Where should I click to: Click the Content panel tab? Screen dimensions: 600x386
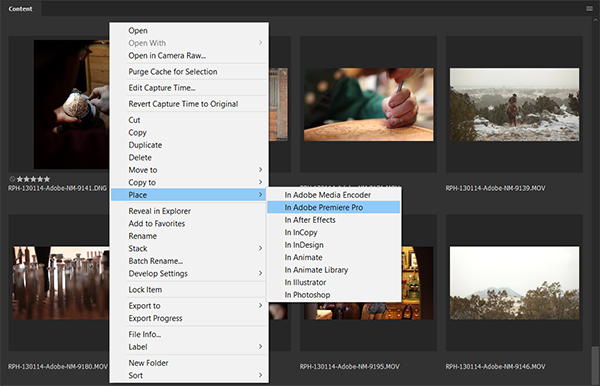21,9
